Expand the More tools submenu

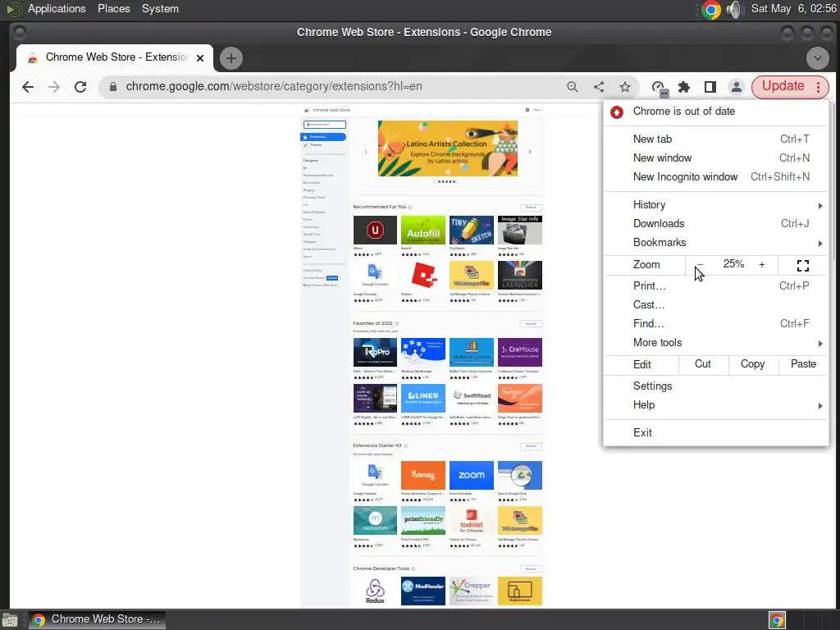pos(715,342)
